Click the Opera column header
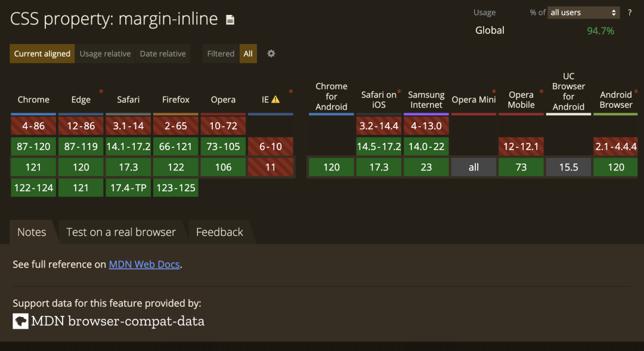This screenshot has width=644, height=351. coord(223,100)
